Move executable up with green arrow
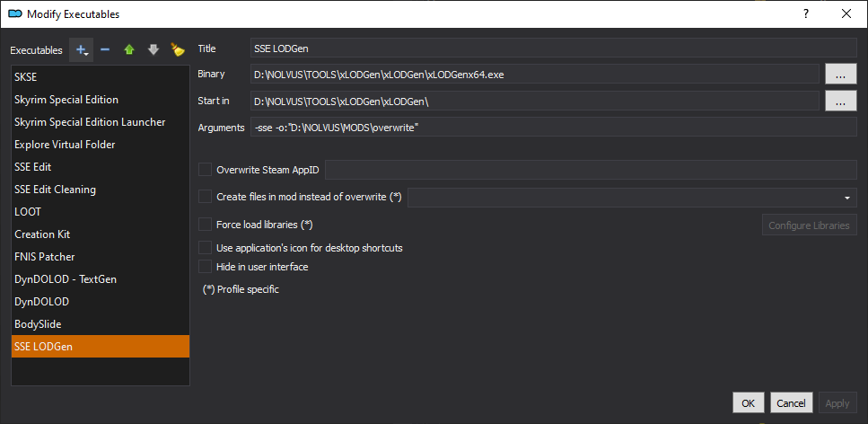Image resolution: width=868 pixels, height=424 pixels. pos(129,50)
